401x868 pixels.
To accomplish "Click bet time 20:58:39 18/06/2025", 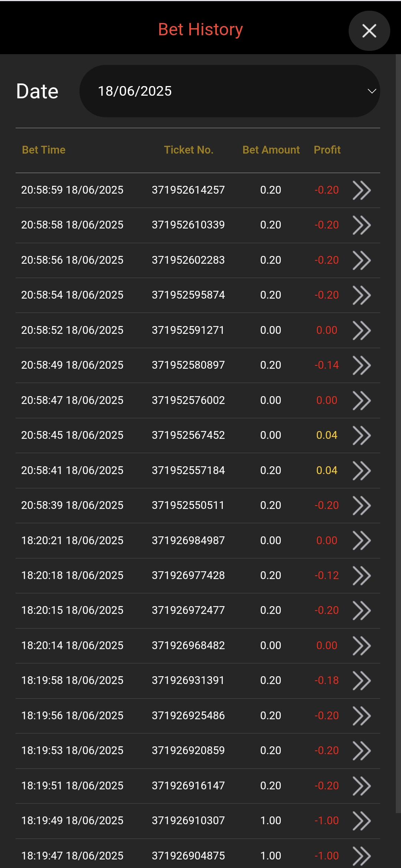I will click(72, 505).
